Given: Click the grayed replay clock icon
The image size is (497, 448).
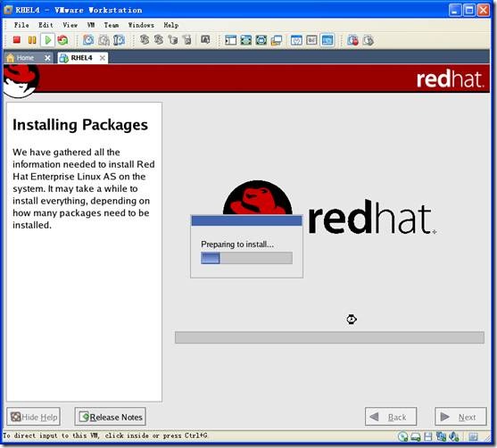Looking at the screenshot, I should click(x=369, y=40).
